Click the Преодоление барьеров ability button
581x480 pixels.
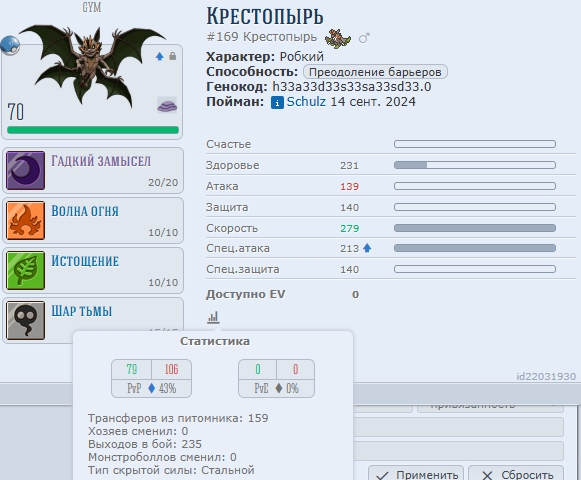pos(375,72)
